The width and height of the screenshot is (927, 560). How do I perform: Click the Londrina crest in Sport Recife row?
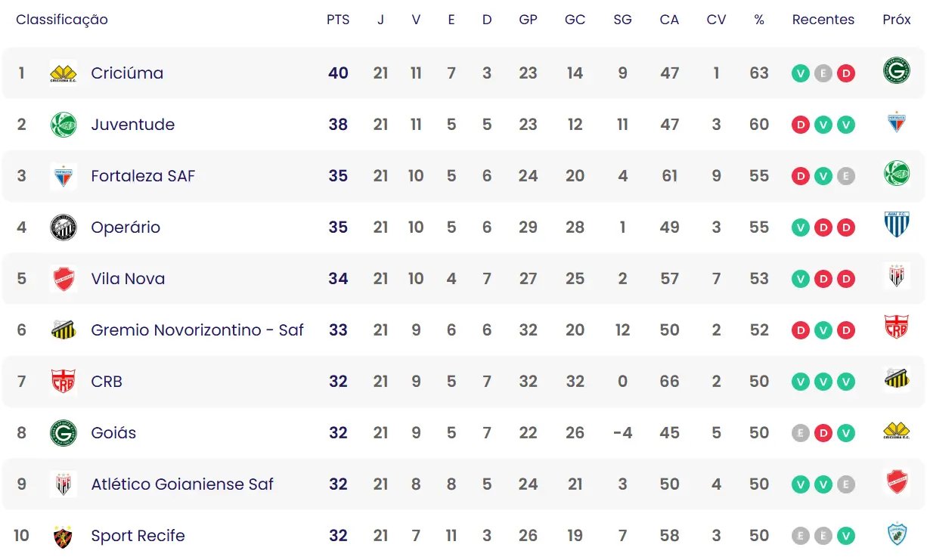tap(896, 534)
